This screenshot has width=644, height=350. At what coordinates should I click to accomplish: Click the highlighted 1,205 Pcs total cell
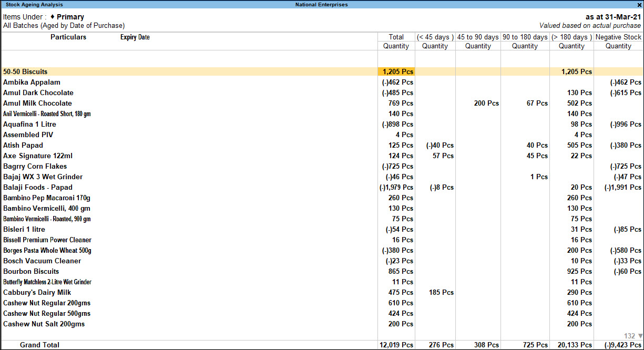[x=397, y=71]
